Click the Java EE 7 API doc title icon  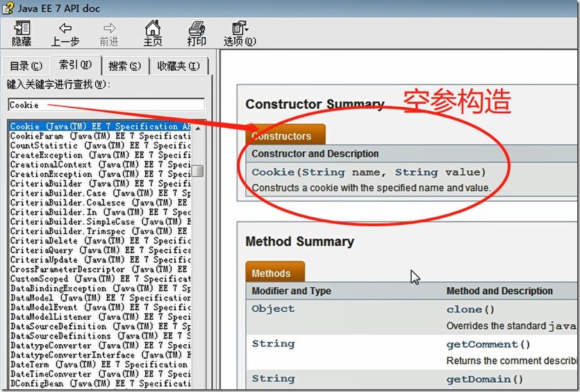[x=8, y=8]
